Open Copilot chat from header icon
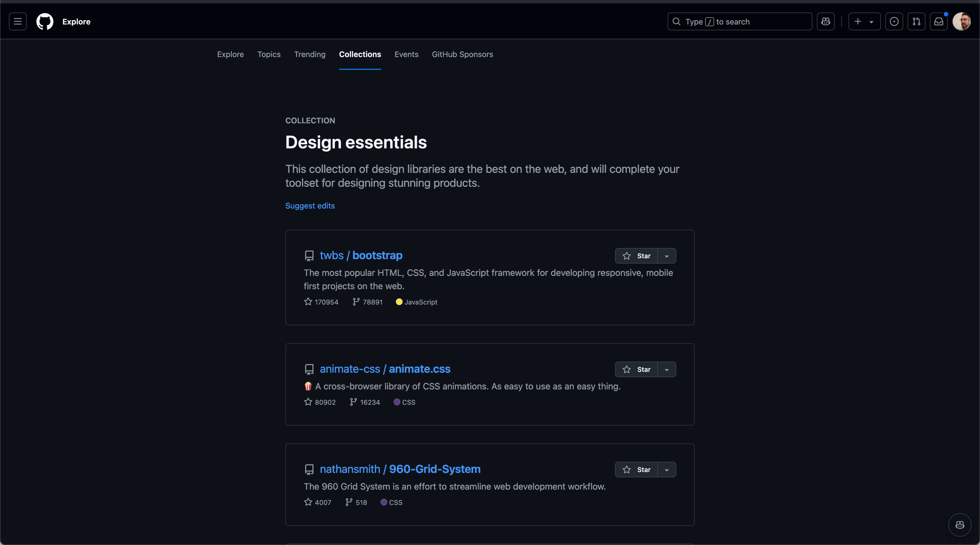The image size is (980, 545). click(x=825, y=21)
